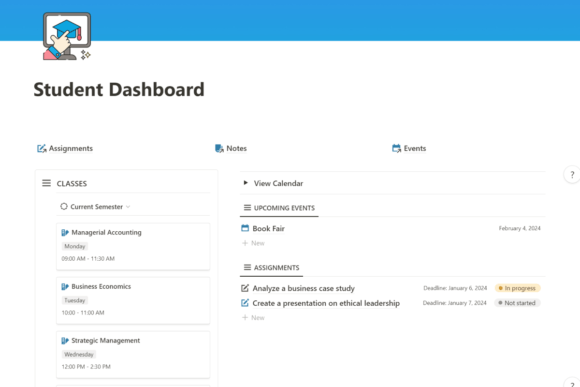Click the Assignments pencil icon
Image resolution: width=580 pixels, height=387 pixels.
pyautogui.click(x=41, y=148)
